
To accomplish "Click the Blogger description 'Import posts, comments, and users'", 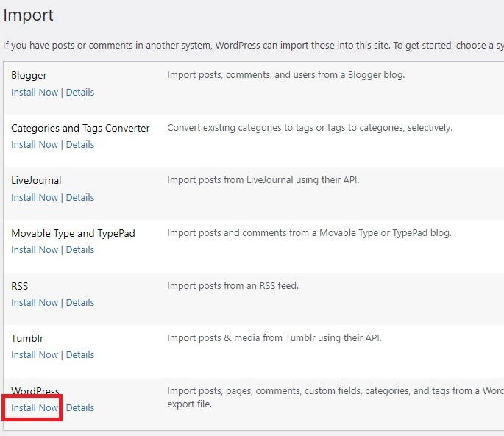I will [285, 75].
